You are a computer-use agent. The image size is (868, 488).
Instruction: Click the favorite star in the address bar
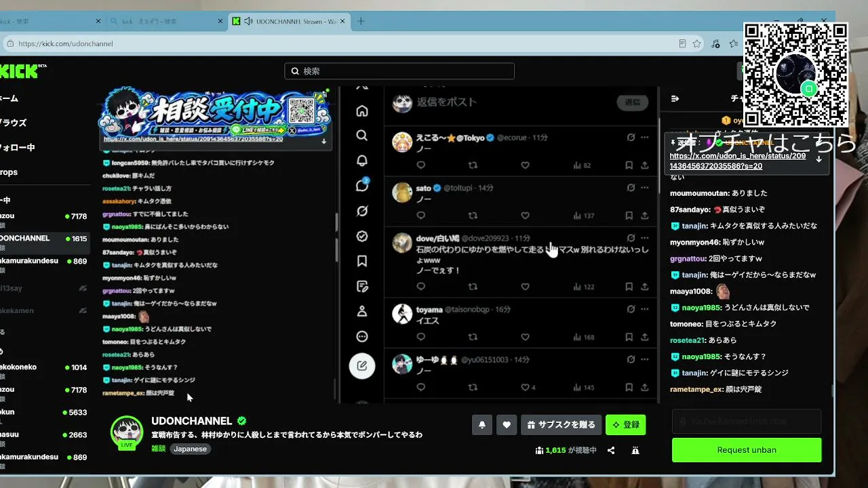(x=697, y=43)
